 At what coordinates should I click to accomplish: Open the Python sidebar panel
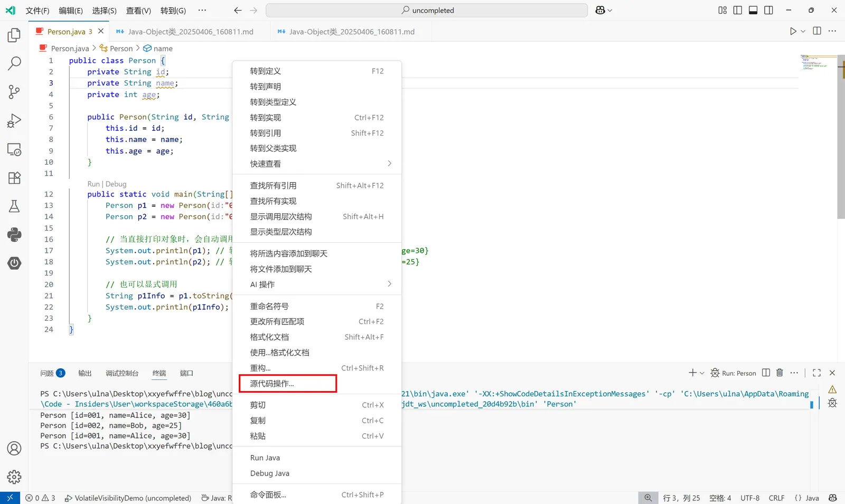pyautogui.click(x=14, y=235)
